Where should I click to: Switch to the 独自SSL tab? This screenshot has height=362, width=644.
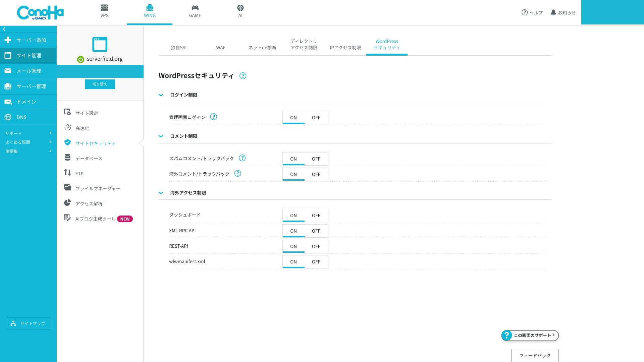179,48
